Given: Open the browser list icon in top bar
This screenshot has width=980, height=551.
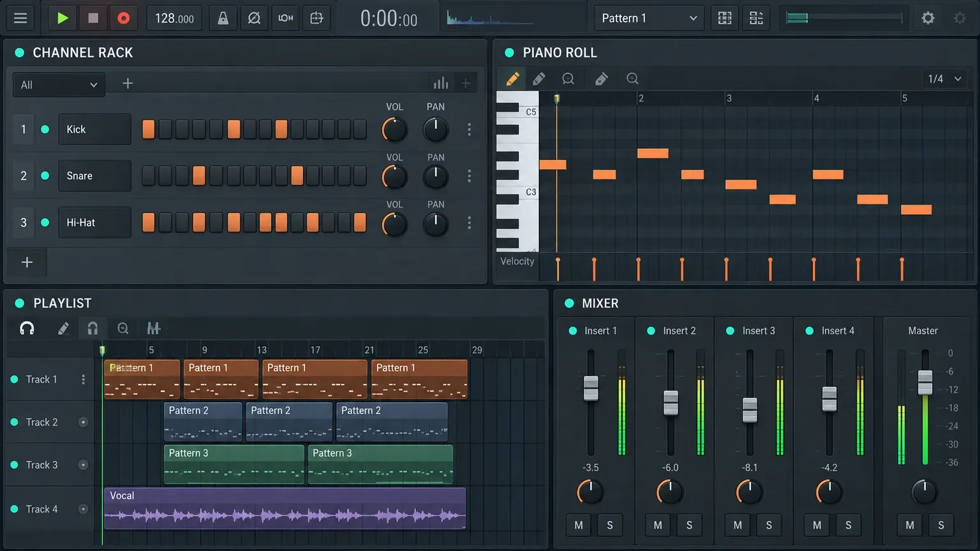Looking at the screenshot, I should pos(756,18).
